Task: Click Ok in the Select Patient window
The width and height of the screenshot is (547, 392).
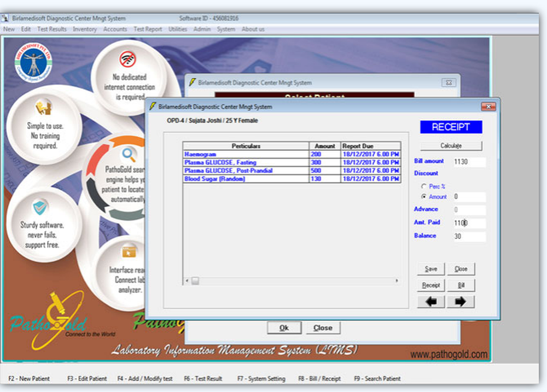Action: click(284, 328)
